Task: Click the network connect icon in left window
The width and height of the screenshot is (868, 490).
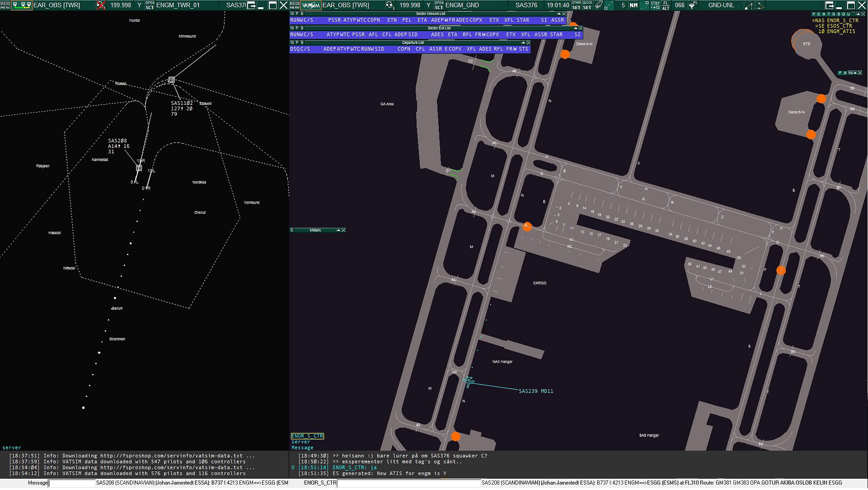Action: coord(21,5)
